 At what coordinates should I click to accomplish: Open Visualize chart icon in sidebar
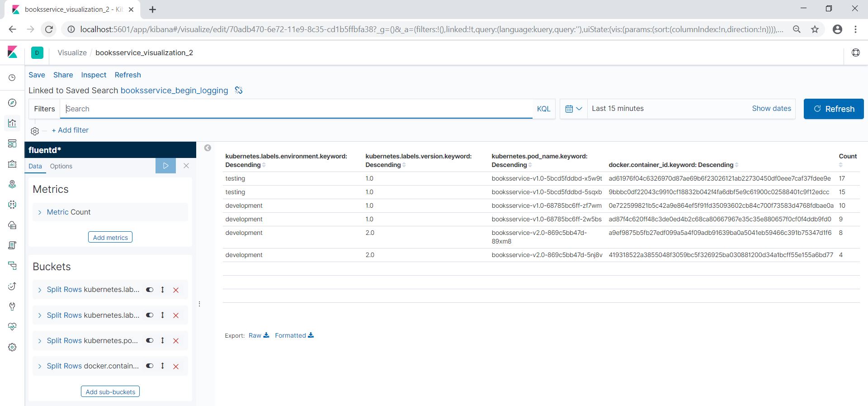tap(12, 123)
